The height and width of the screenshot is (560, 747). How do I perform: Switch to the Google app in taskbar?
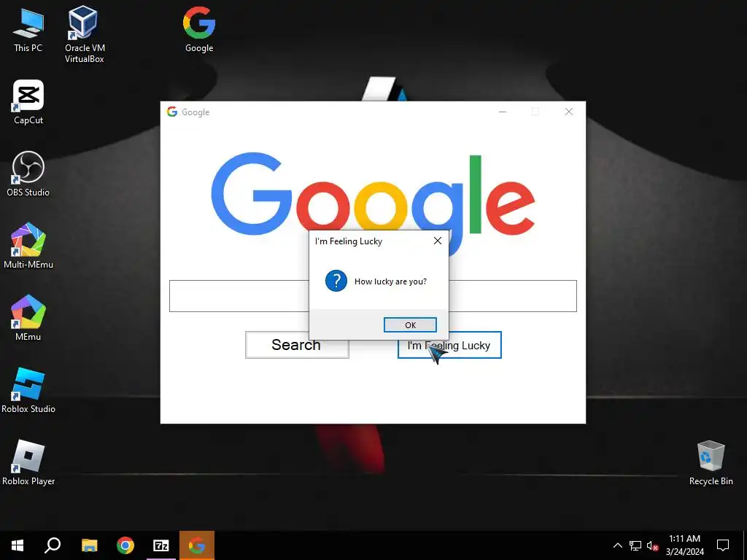coord(197,545)
